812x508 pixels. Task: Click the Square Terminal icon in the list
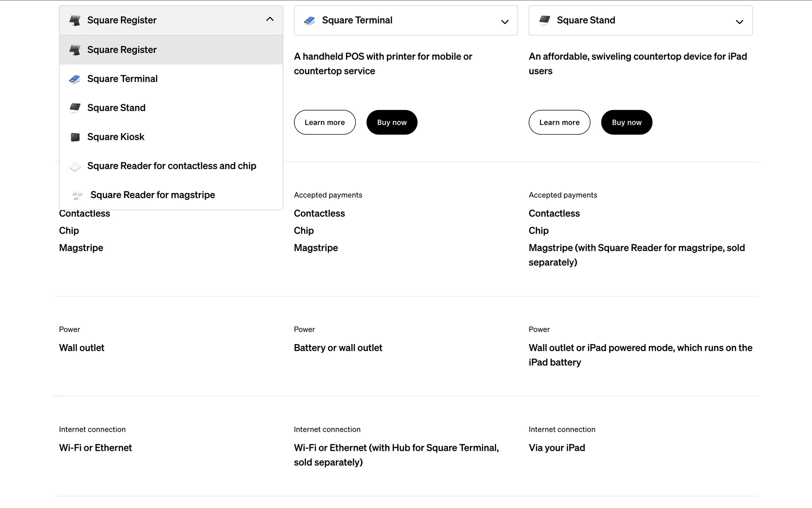75,79
